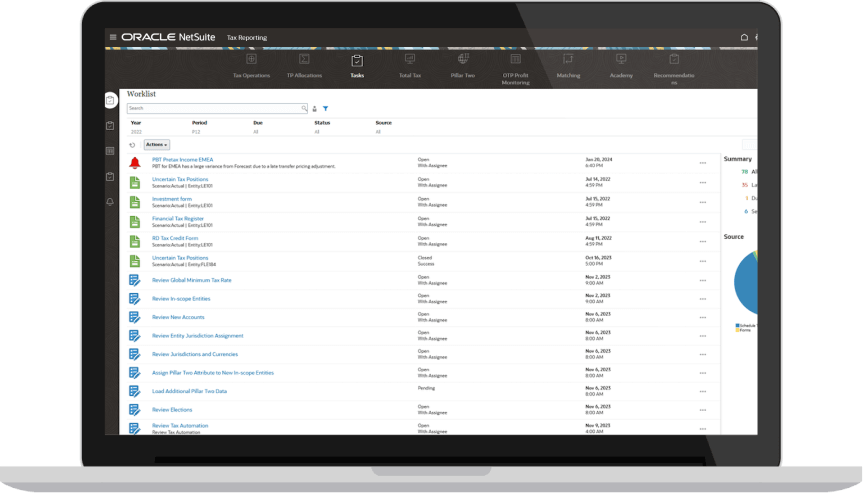Select the Tasks cluster
Screen dimensions: 863x493
tap(357, 66)
